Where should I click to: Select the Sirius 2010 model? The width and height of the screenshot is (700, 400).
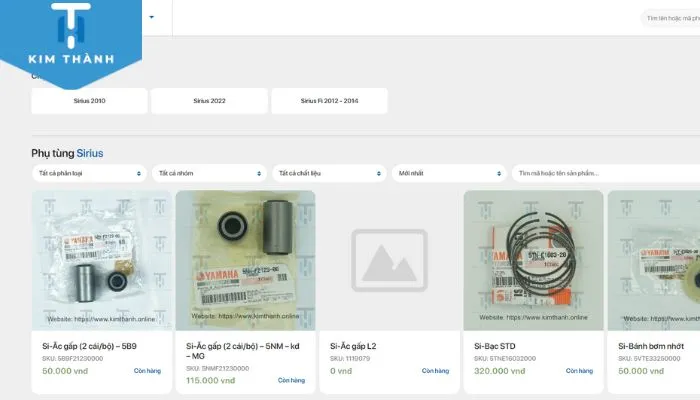click(x=89, y=101)
